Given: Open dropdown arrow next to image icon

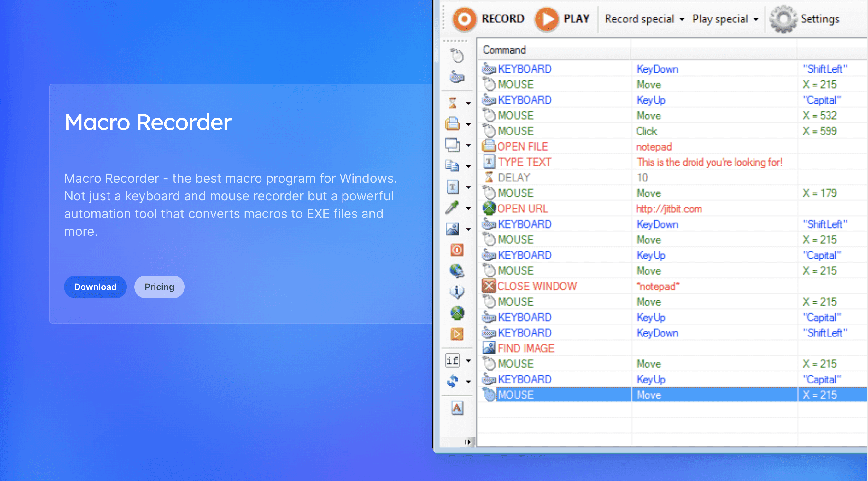Looking at the screenshot, I should 468,229.
